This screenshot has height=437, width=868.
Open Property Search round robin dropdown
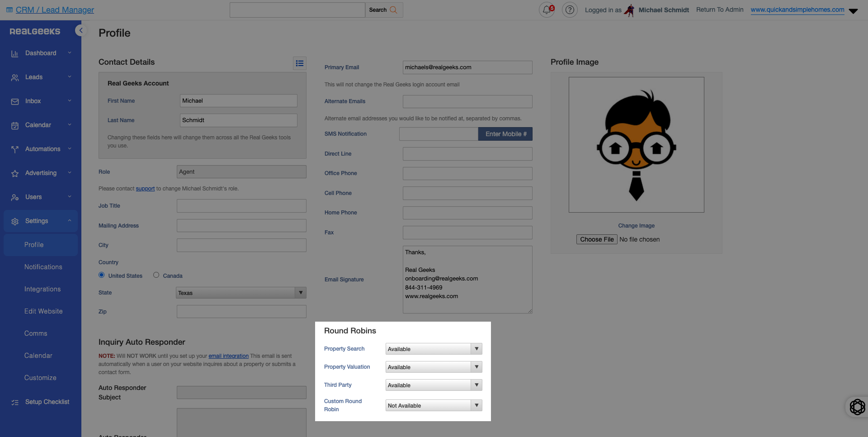(x=434, y=349)
